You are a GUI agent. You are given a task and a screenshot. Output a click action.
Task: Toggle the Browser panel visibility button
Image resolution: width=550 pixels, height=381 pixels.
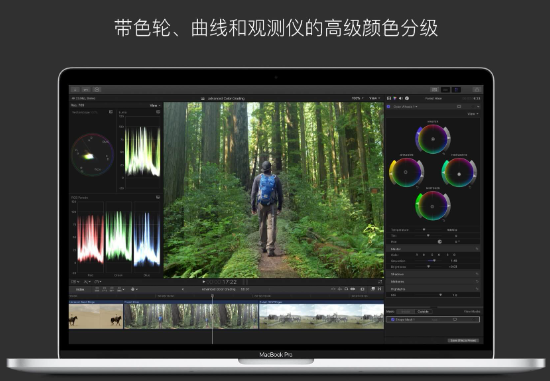coord(434,90)
